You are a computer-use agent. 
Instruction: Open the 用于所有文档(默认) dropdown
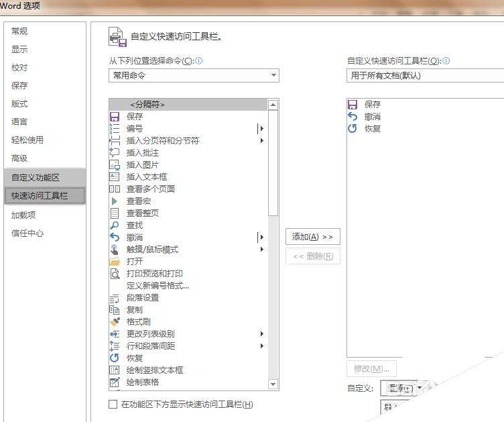[x=425, y=76]
